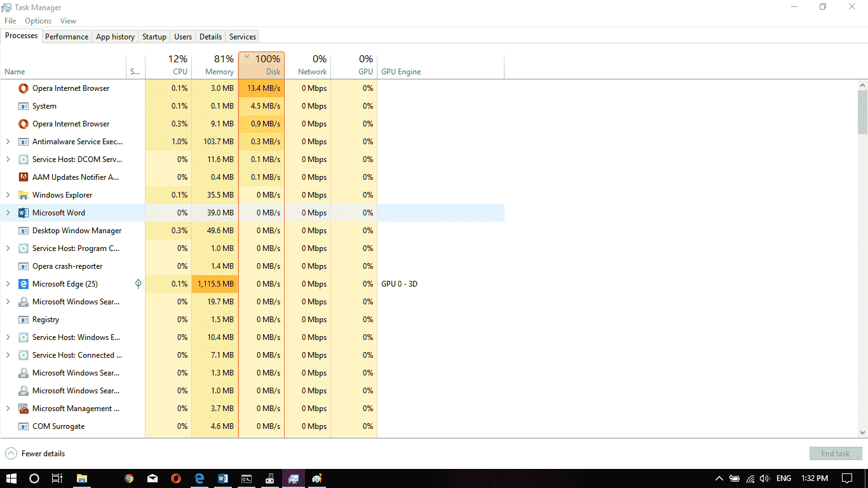Click the Service Host: Connected gear icon

[x=24, y=355]
